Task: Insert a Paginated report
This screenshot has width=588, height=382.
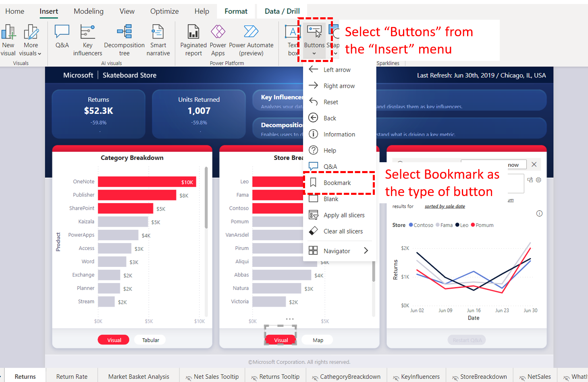Action: point(193,40)
